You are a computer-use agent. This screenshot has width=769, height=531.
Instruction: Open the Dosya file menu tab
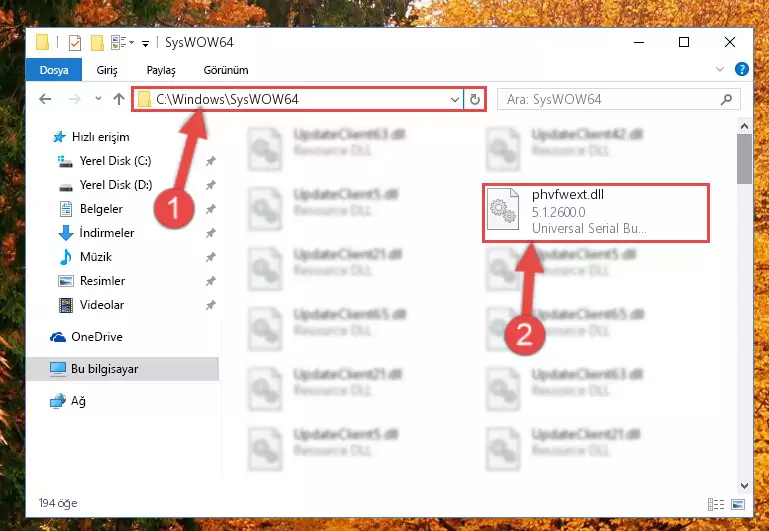point(54,70)
